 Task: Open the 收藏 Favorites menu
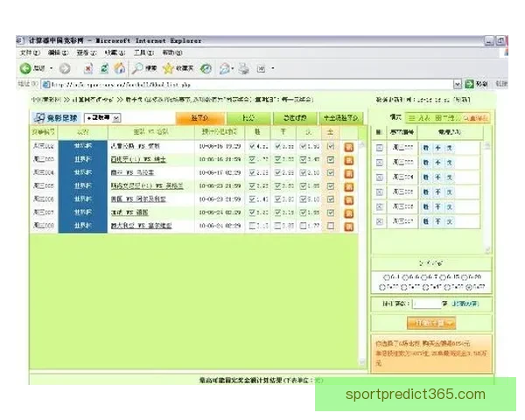point(115,52)
